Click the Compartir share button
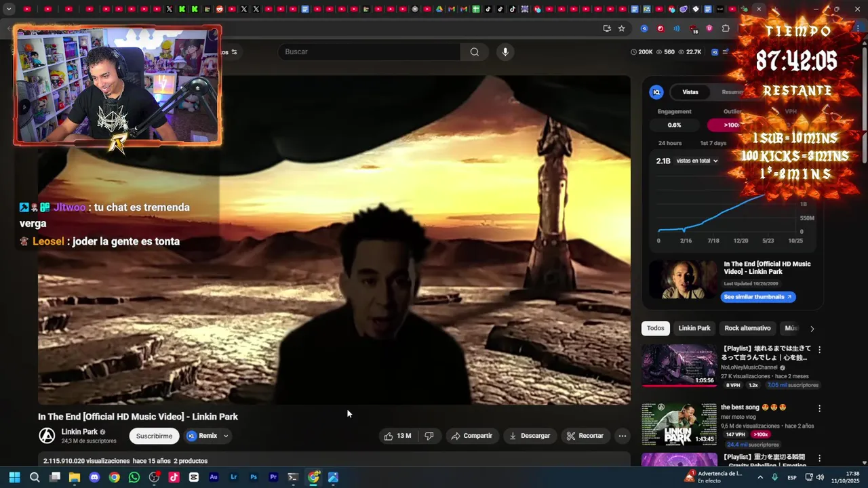 click(x=471, y=436)
